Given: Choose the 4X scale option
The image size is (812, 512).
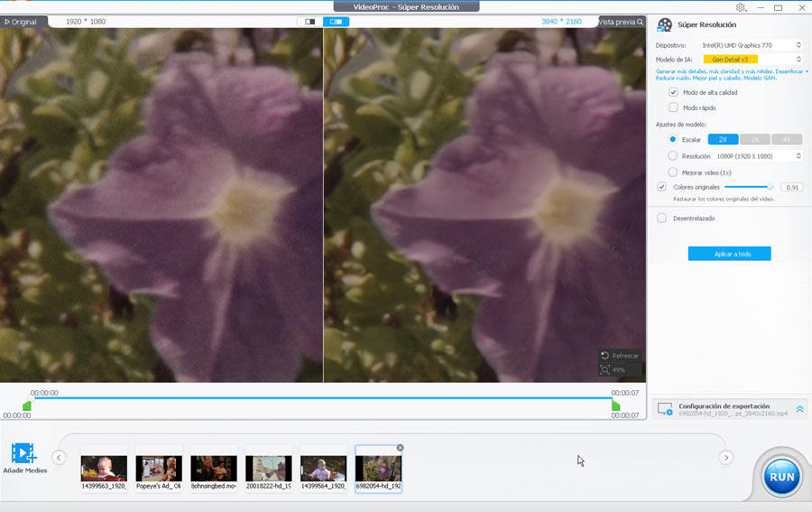Looking at the screenshot, I should 787,139.
